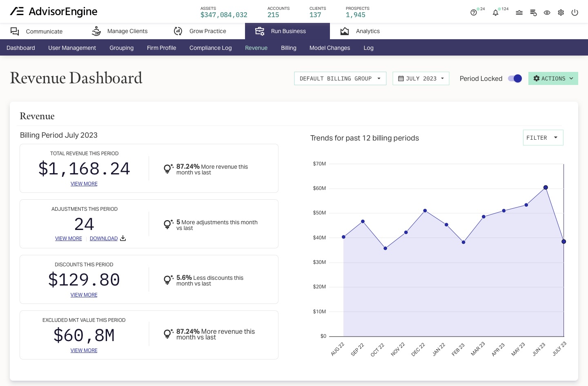Expand the Filter dropdown on trends chart
Screen dimensions: 588x386
[543, 138]
